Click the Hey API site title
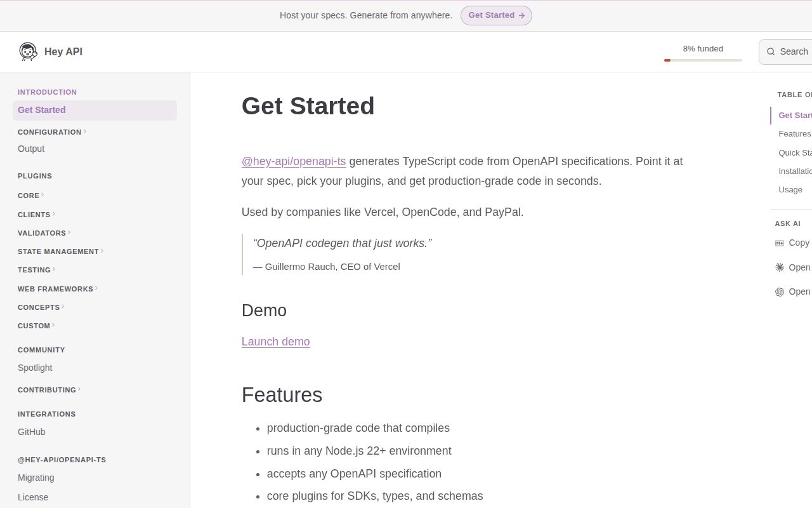Screen dimensions: 812x508 [x=63, y=51]
